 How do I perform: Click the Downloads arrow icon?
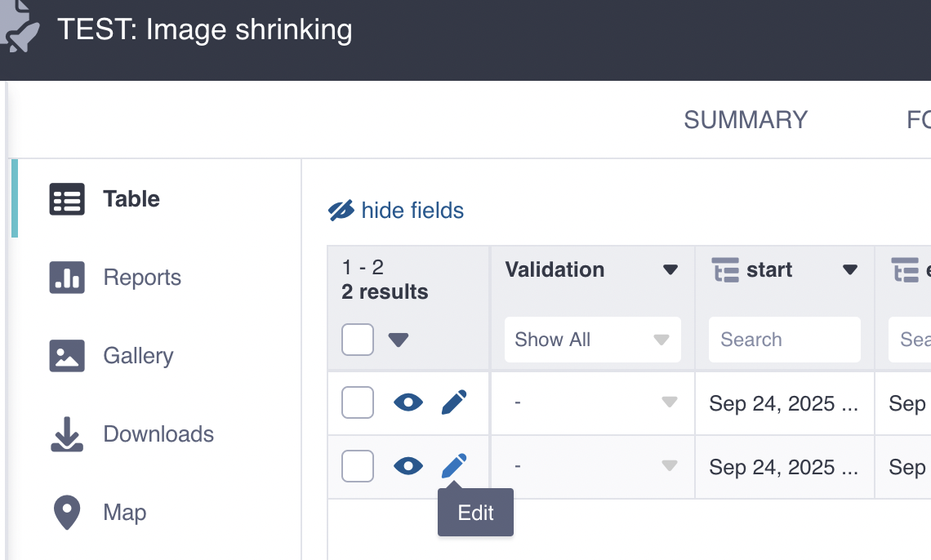[67, 434]
